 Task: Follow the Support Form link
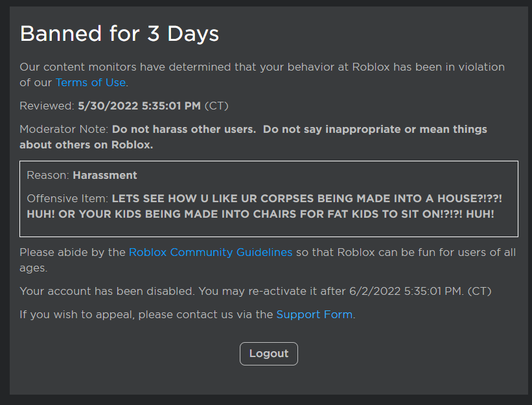point(314,314)
